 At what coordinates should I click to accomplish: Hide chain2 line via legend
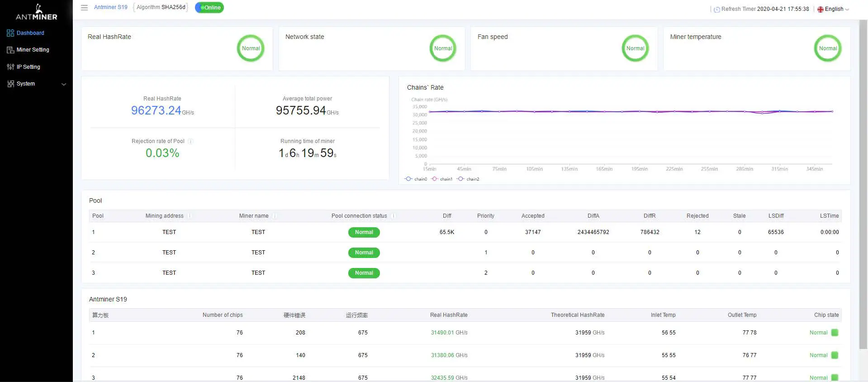pos(468,179)
